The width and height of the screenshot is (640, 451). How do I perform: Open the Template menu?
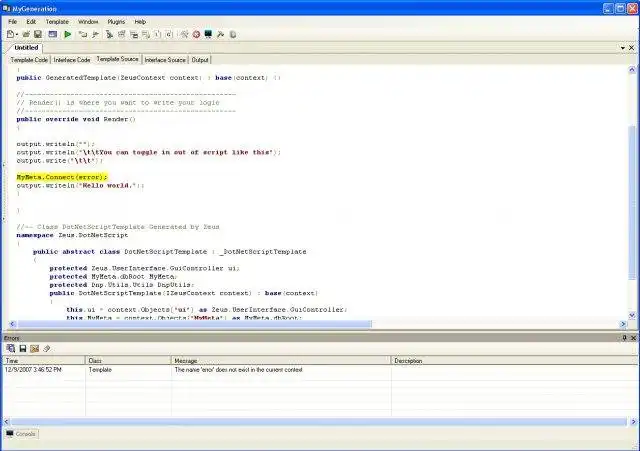point(57,22)
